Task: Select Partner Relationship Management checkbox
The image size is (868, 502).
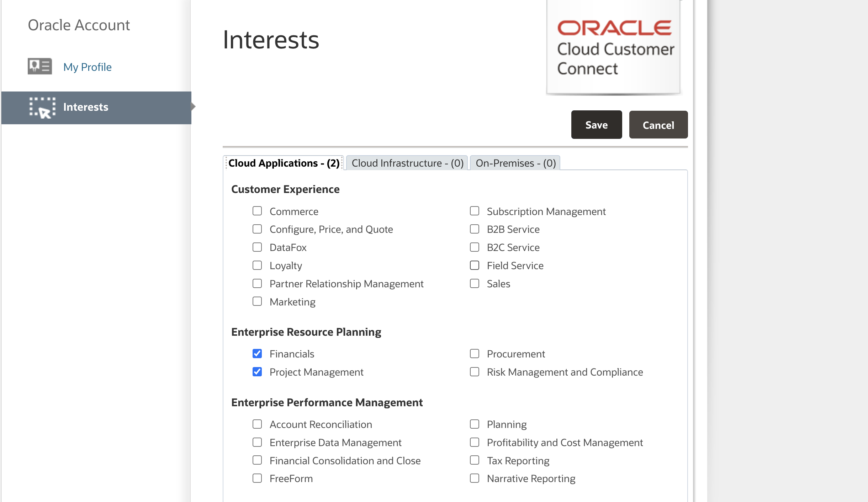Action: pyautogui.click(x=257, y=283)
